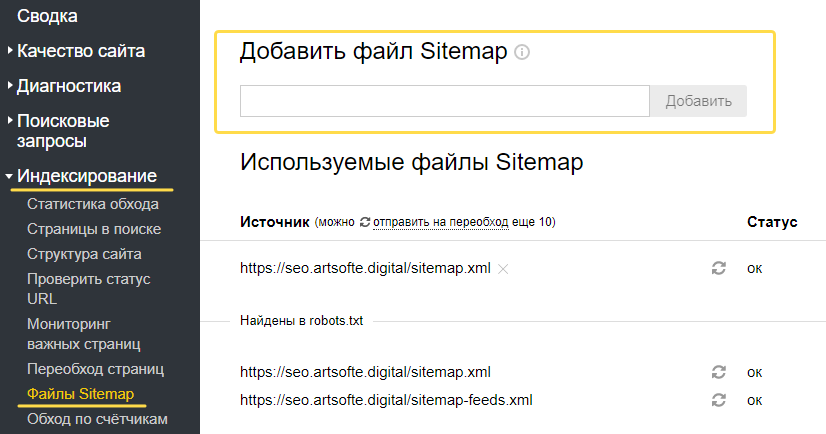
Task: Open Обход по счётчикам item
Action: tap(97, 418)
